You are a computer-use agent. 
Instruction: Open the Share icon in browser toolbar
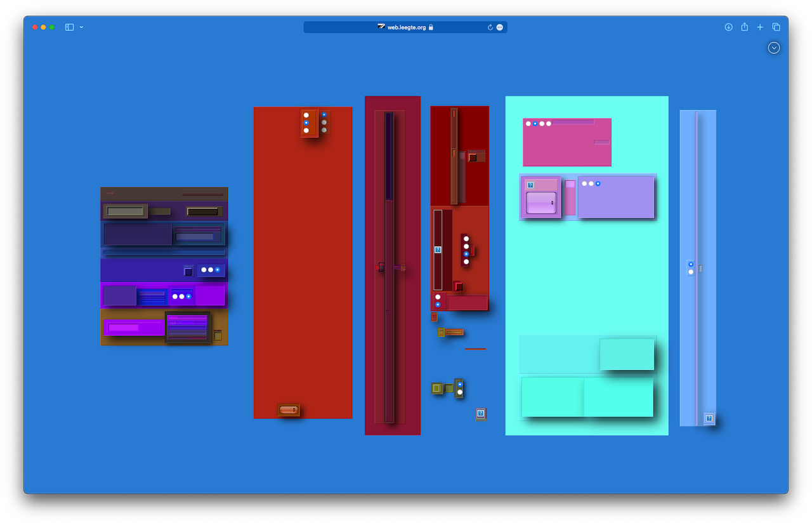click(744, 27)
